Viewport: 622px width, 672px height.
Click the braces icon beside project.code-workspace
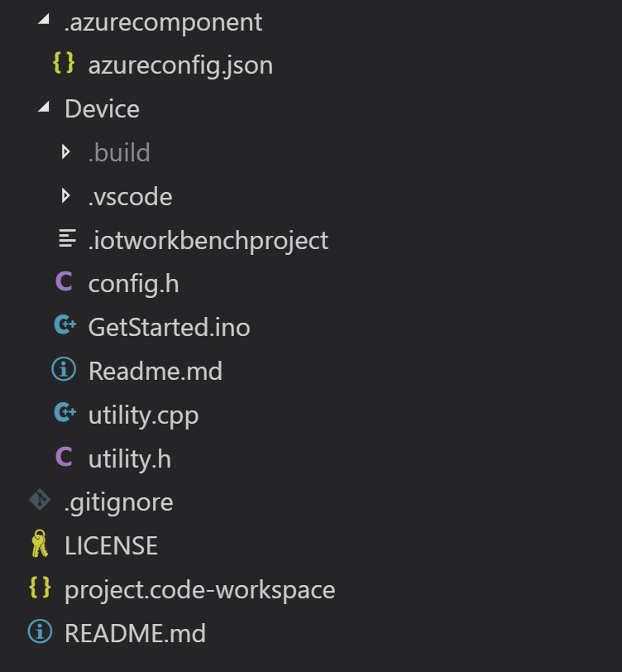tap(40, 588)
